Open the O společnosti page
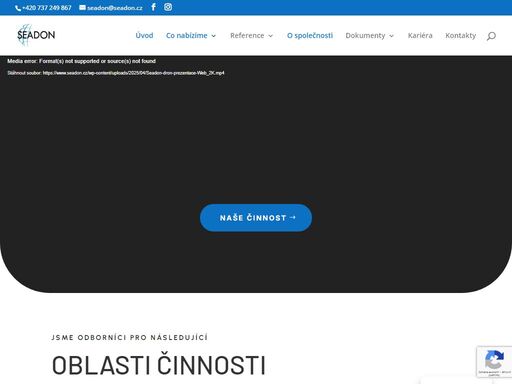 pyautogui.click(x=310, y=35)
